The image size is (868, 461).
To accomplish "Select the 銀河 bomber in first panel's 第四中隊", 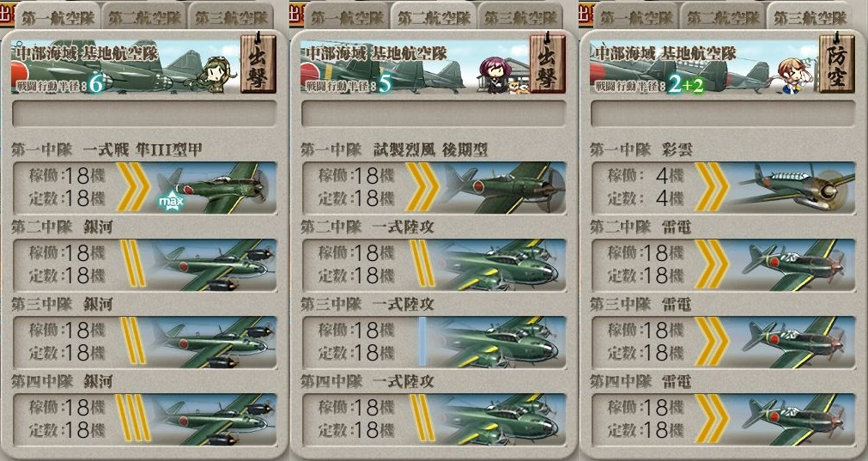I will pyautogui.click(x=213, y=420).
